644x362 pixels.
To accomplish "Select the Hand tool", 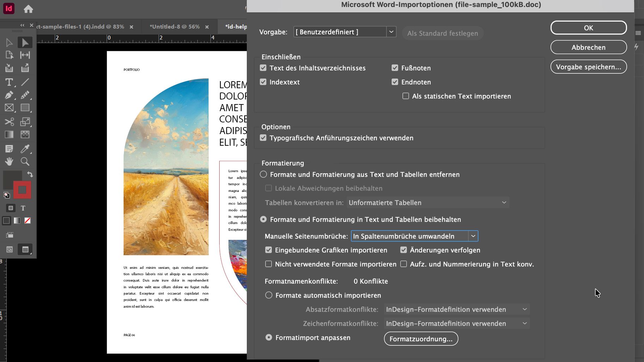I will [9, 162].
